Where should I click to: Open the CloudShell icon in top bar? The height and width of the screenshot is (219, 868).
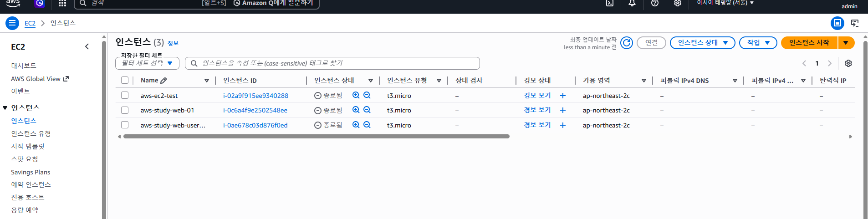pos(610,3)
